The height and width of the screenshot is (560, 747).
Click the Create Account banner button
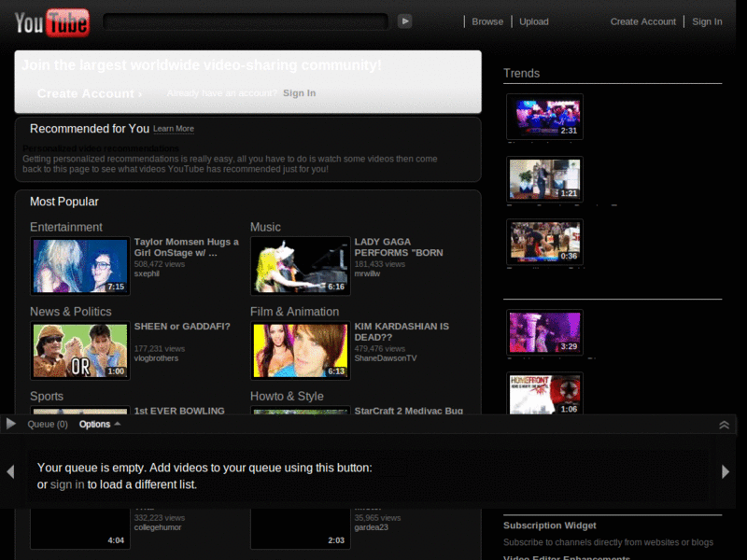coord(90,93)
